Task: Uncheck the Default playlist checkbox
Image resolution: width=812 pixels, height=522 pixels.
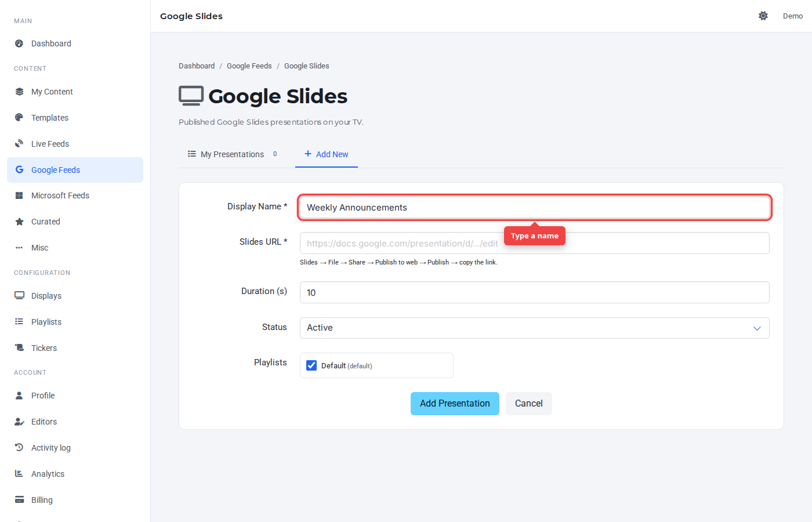Action: [x=311, y=365]
